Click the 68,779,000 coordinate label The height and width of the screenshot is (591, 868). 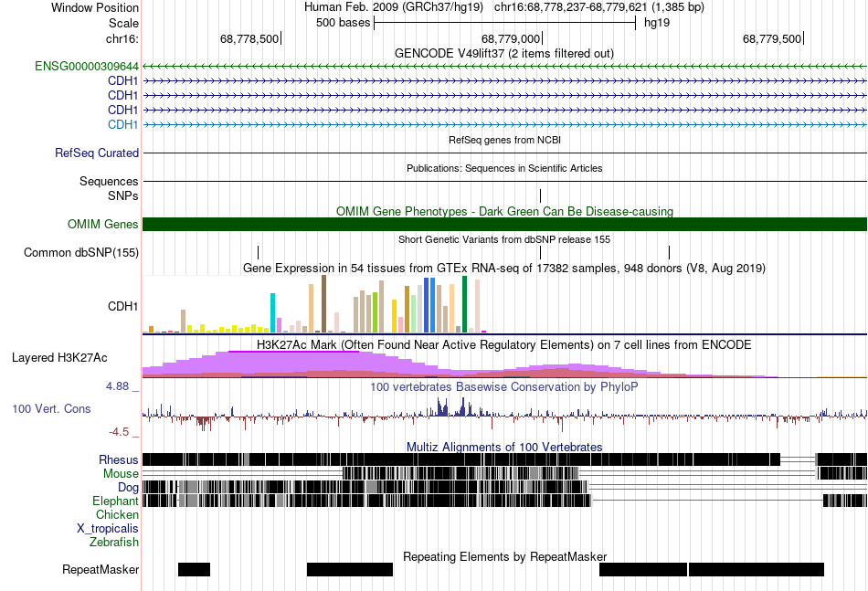[511, 38]
